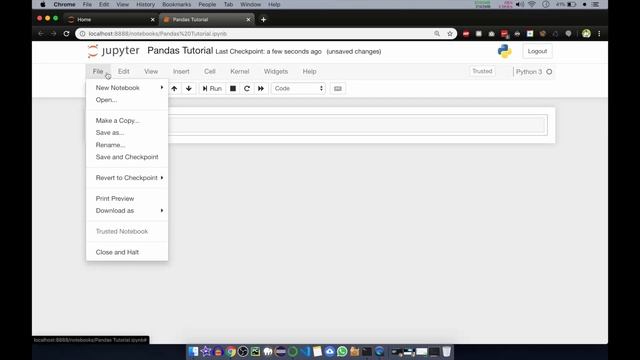The image size is (640, 360).
Task: Open the cell type Code dropdown
Action: (298, 89)
